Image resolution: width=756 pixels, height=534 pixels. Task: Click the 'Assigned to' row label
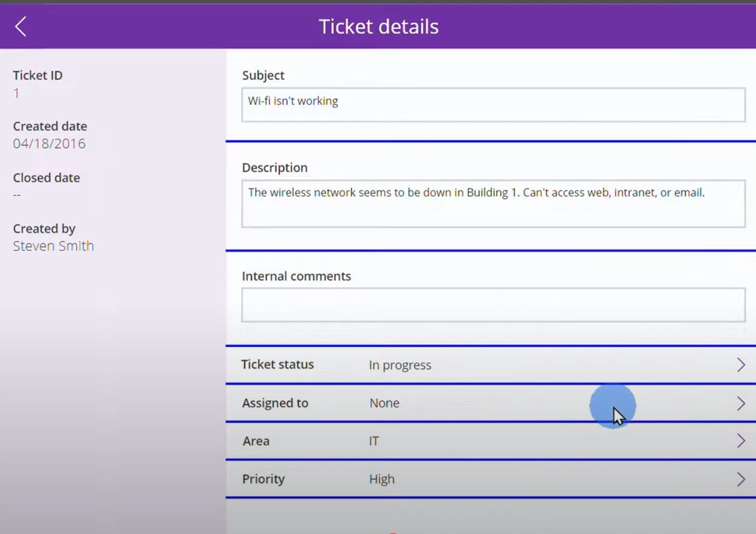pos(275,403)
